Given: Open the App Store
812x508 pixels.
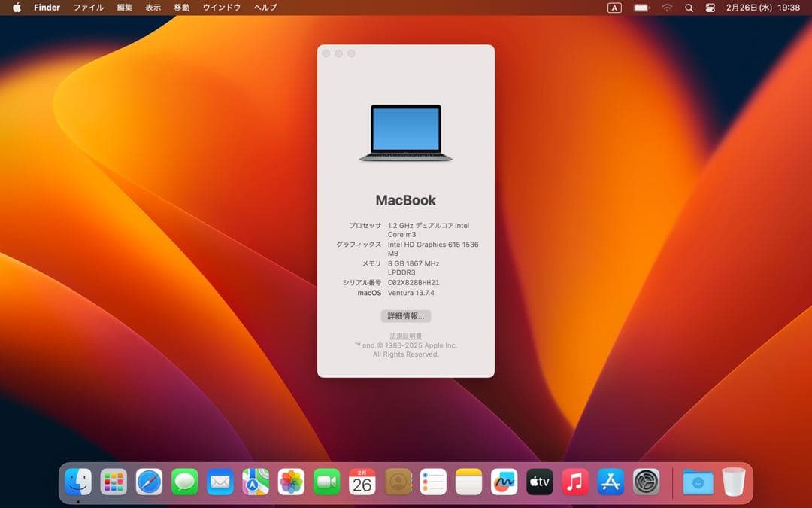Looking at the screenshot, I should click(609, 482).
